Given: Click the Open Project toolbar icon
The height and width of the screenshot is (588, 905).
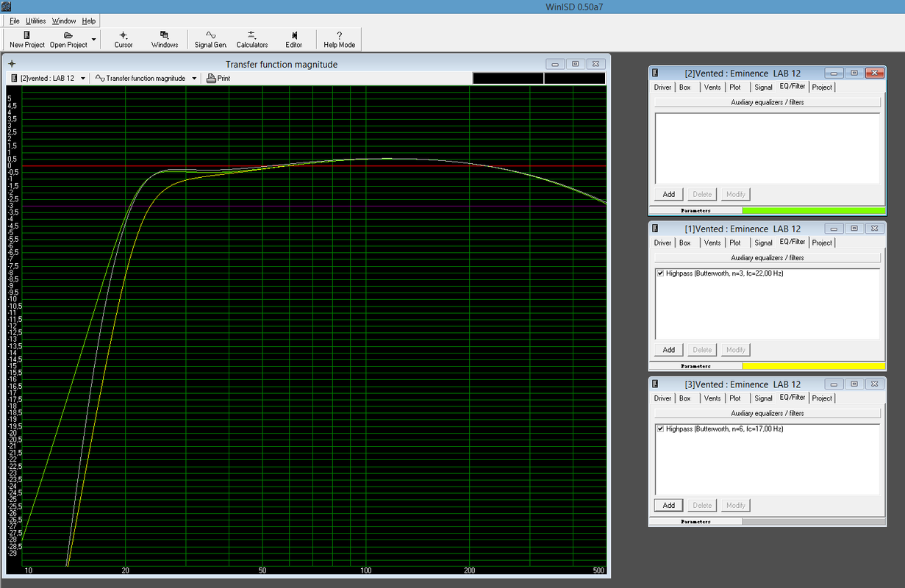Looking at the screenshot, I should tap(68, 35).
